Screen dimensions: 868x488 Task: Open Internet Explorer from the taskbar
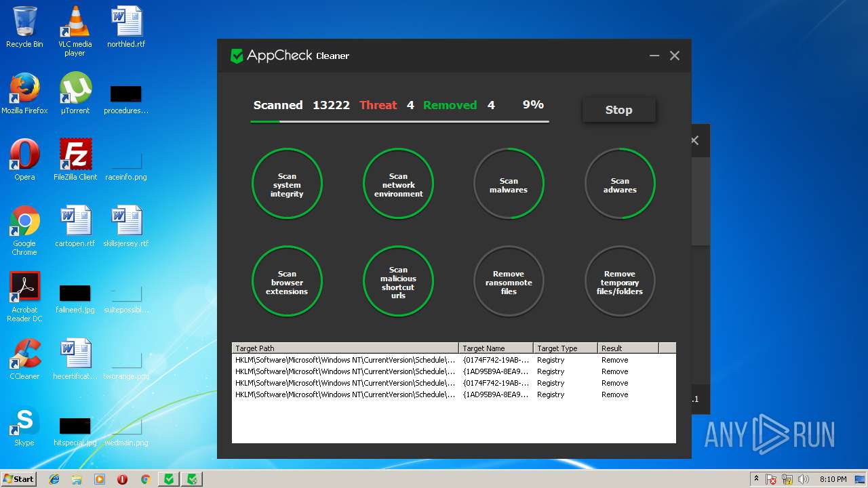pyautogui.click(x=54, y=479)
